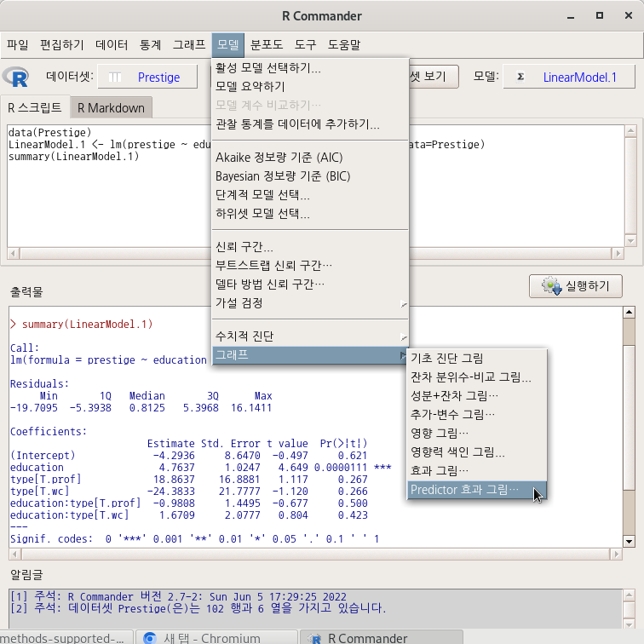This screenshot has width=644, height=644.
Task: Choose 모델 요약하기
Action: [310, 86]
